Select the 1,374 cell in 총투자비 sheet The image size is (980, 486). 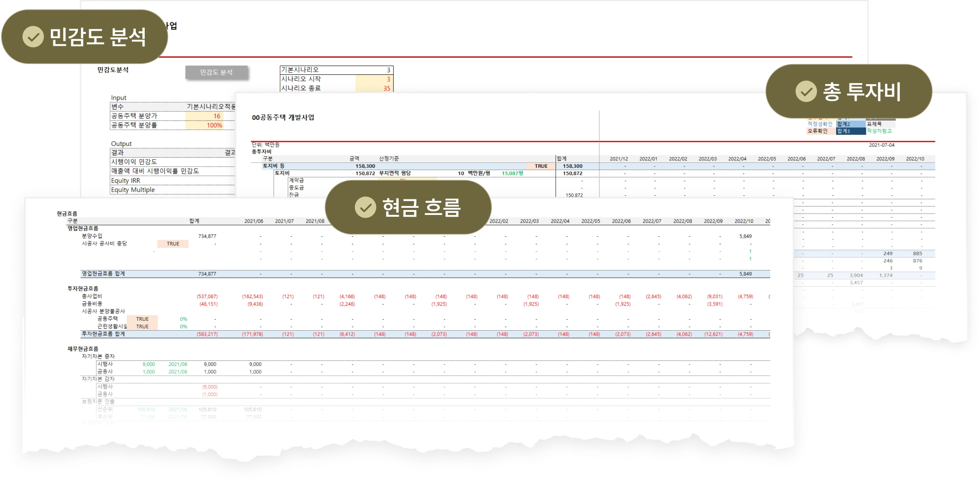click(x=886, y=275)
